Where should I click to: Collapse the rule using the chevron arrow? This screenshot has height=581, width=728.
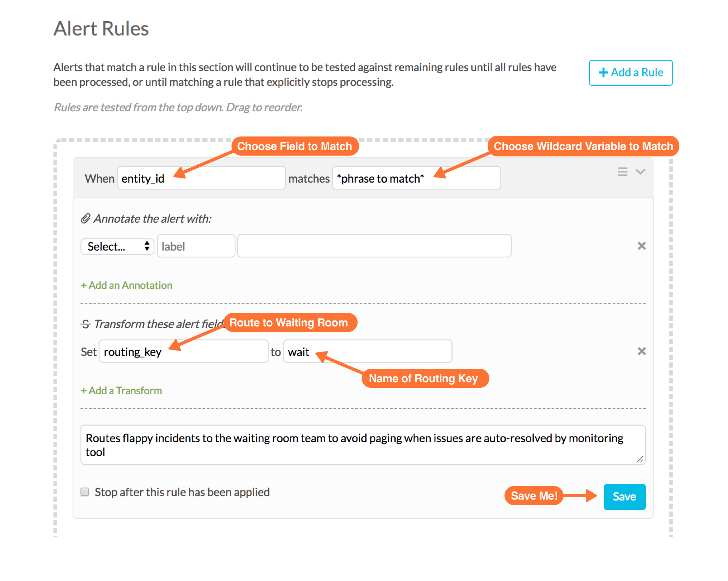[x=640, y=172]
